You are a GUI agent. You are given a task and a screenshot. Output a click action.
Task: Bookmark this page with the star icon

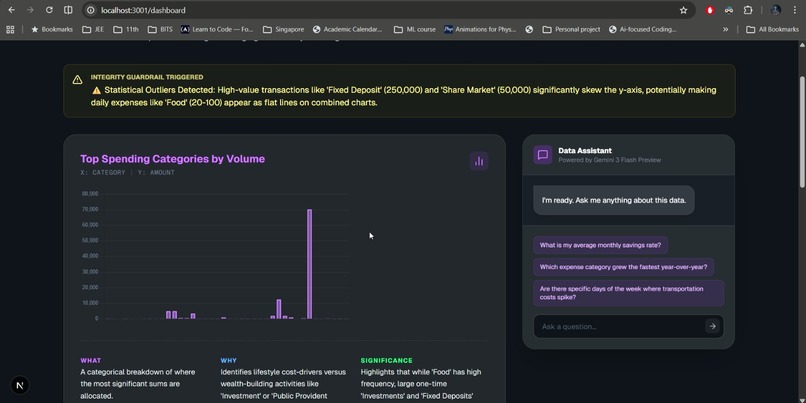click(x=683, y=10)
